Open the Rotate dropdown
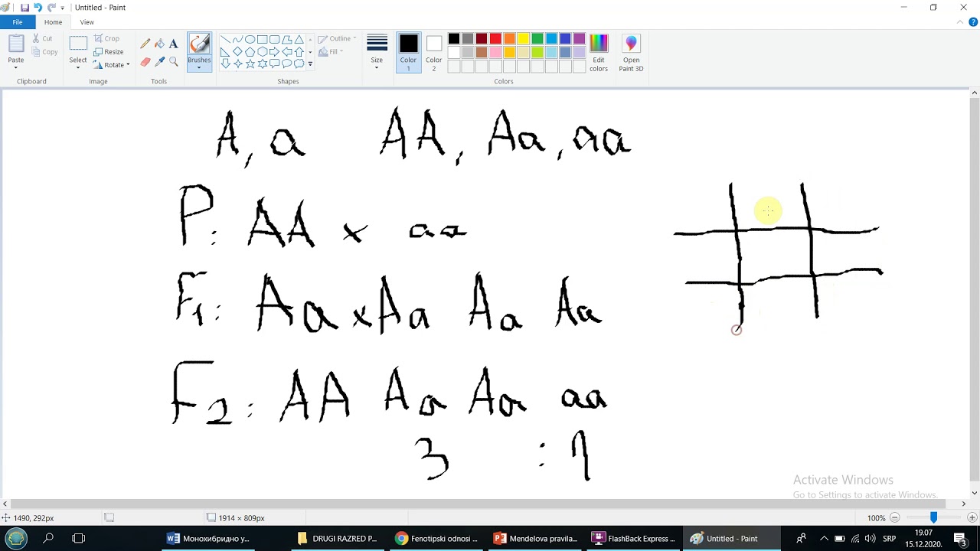The image size is (980, 551). 112,65
